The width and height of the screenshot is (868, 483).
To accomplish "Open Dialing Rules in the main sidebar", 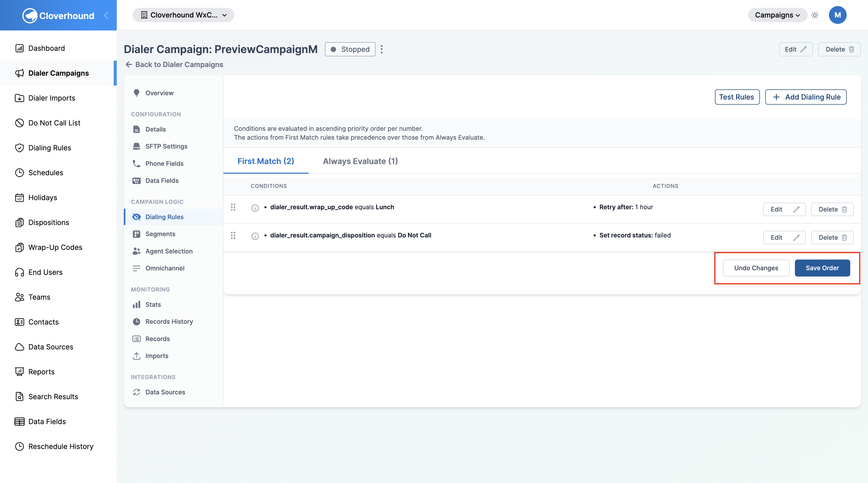I will (58, 148).
